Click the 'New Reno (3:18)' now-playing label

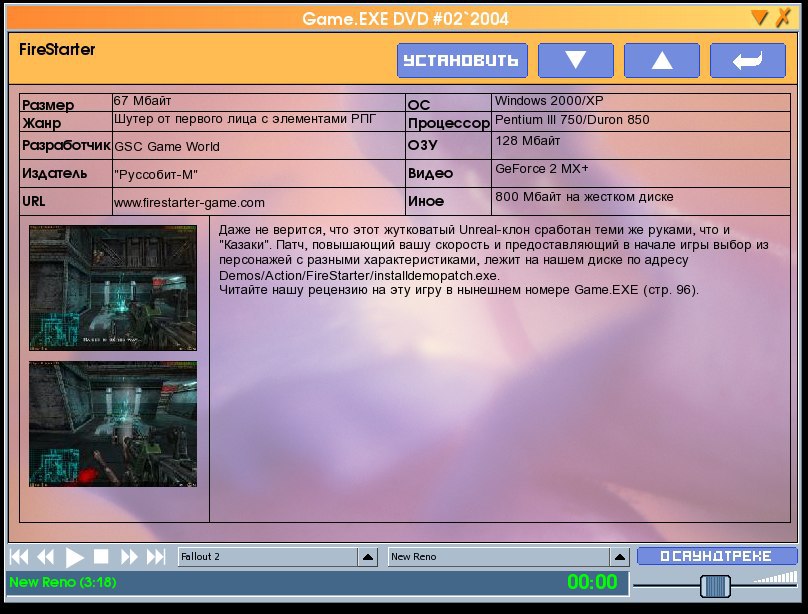pos(63,582)
